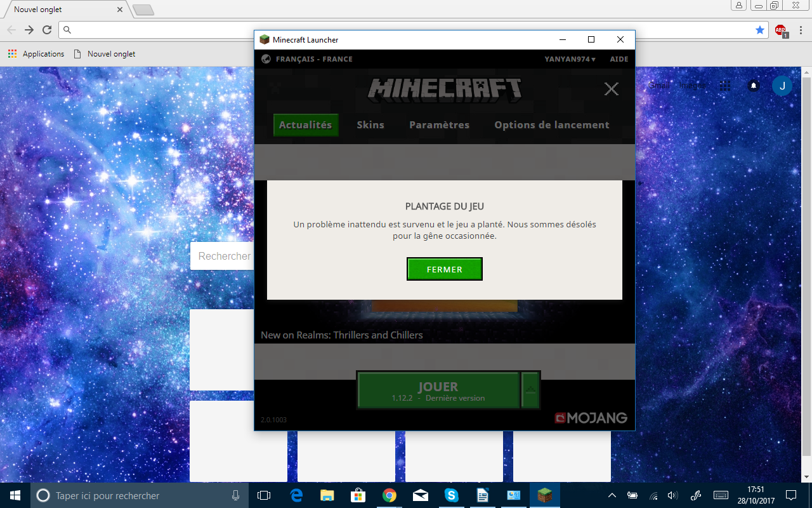The height and width of the screenshot is (508, 812).
Task: Switch to Chrome on the taskbar
Action: pyautogui.click(x=390, y=495)
